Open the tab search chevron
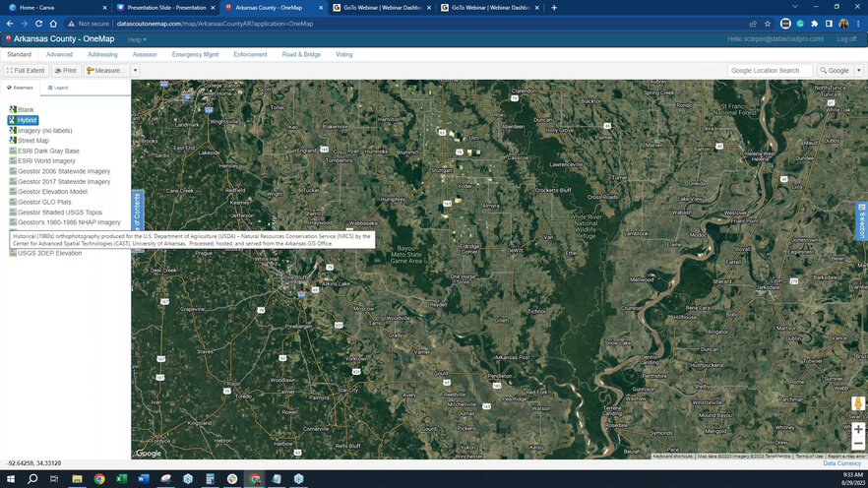Screen dimensions: 868x488 point(795,7)
